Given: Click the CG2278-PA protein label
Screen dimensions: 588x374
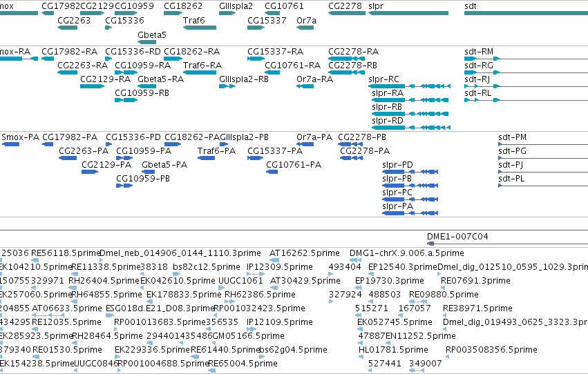Looking at the screenshot, I should tap(365, 151).
